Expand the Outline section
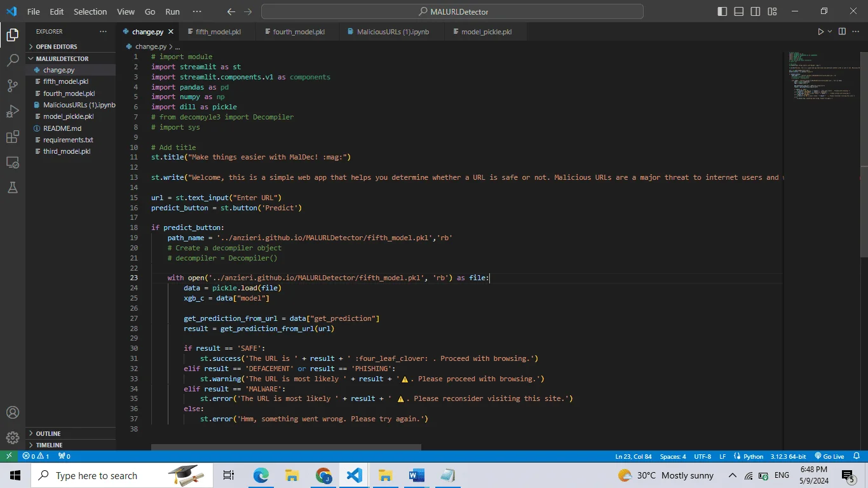 (71, 433)
